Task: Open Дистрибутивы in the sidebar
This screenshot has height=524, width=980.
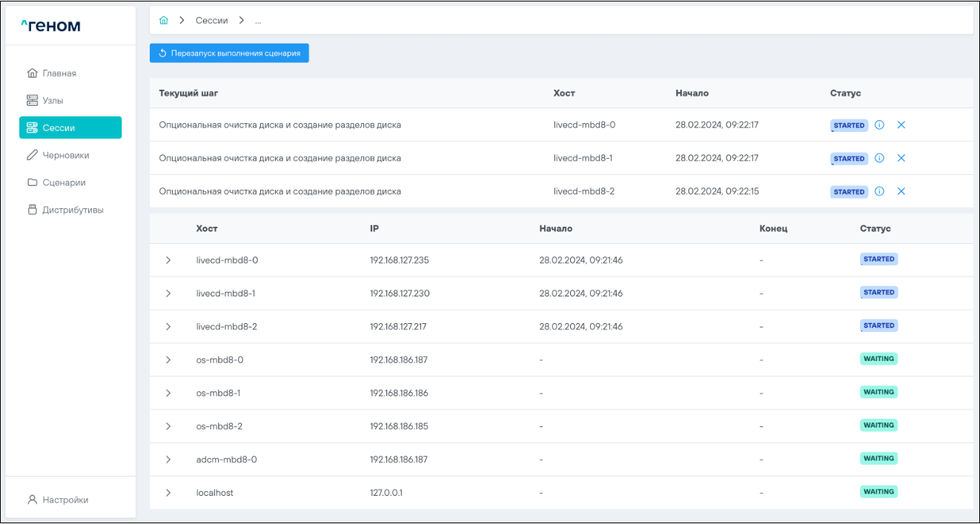Action: (x=73, y=210)
